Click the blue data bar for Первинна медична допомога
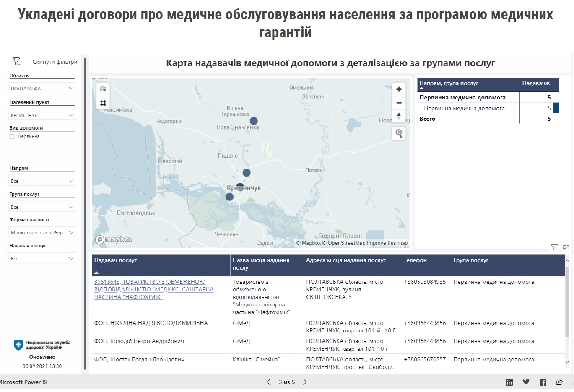Screen dimensions: 574x392 556,108
